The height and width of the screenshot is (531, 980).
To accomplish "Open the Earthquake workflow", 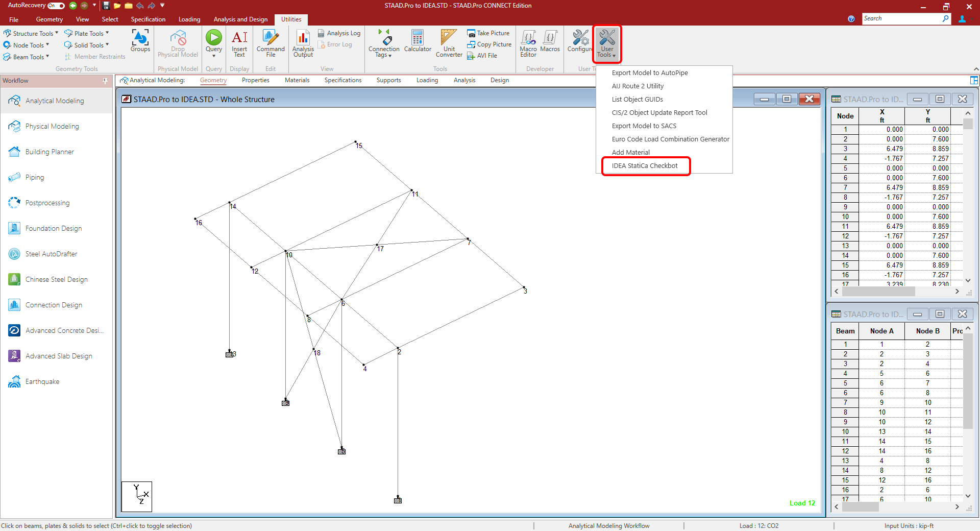I will 43,381.
